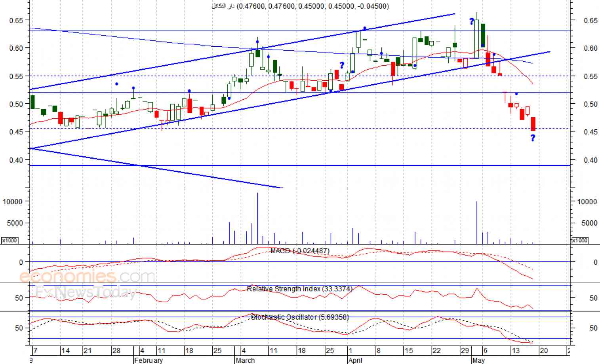Image resolution: width=600 pixels, height=364 pixels.
Task: Click the 8 date label on time axis
Action: (379, 351)
